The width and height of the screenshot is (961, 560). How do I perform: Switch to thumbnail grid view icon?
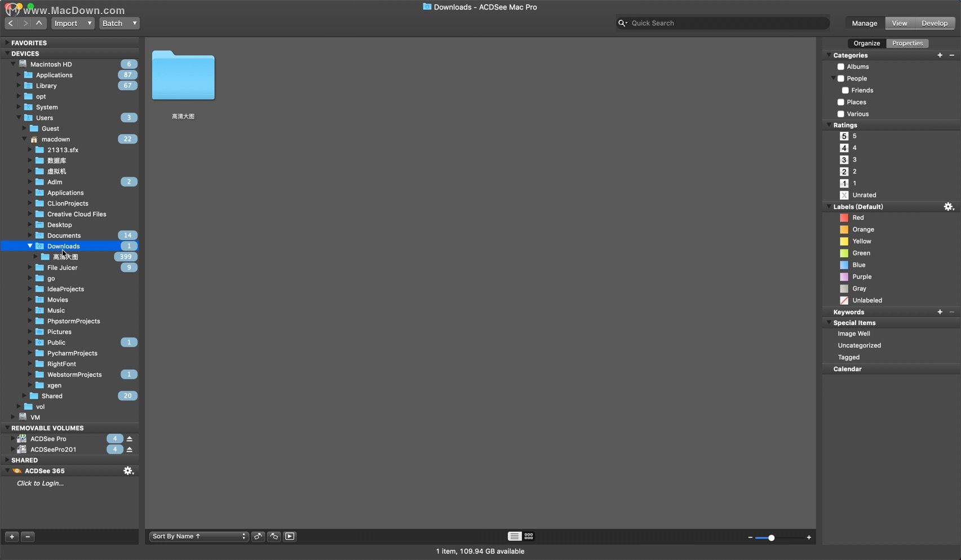coord(529,536)
